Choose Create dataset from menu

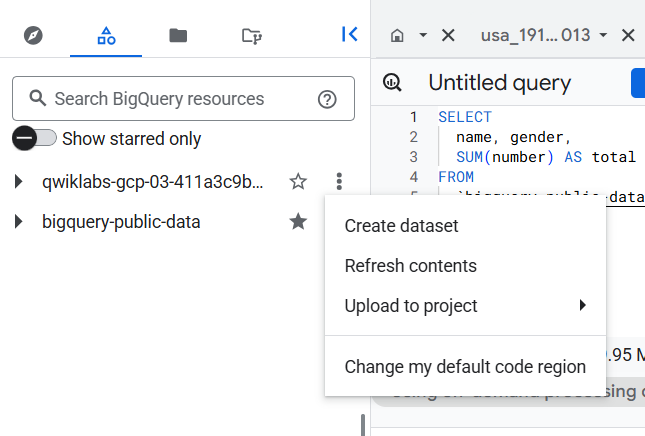click(465, 226)
